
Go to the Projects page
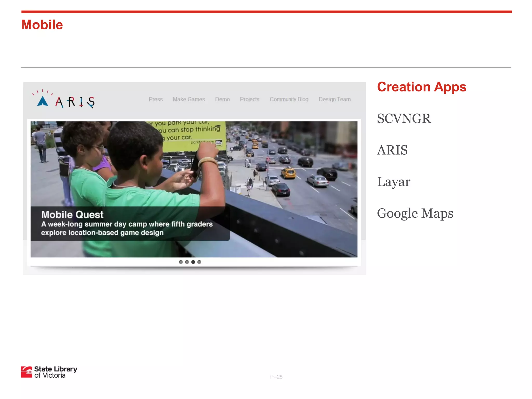point(250,99)
